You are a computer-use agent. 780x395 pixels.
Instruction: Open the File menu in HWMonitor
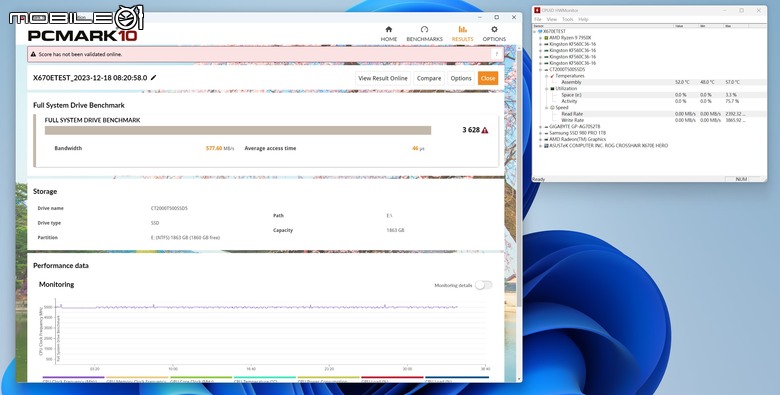538,19
